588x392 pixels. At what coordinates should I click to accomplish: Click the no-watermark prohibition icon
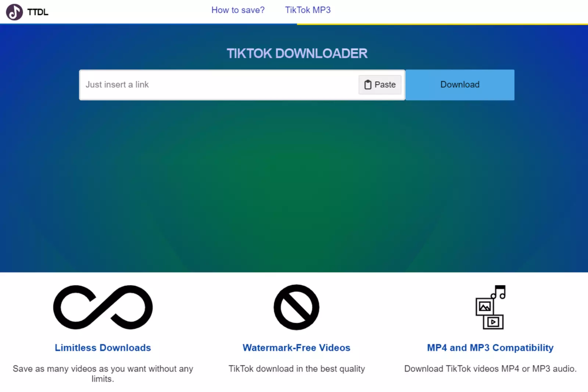point(297,307)
